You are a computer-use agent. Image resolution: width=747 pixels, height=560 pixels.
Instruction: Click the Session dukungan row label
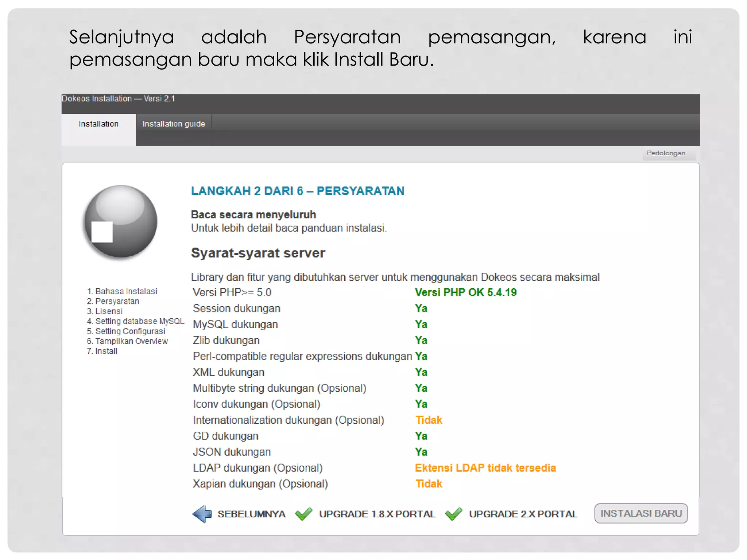coord(237,308)
